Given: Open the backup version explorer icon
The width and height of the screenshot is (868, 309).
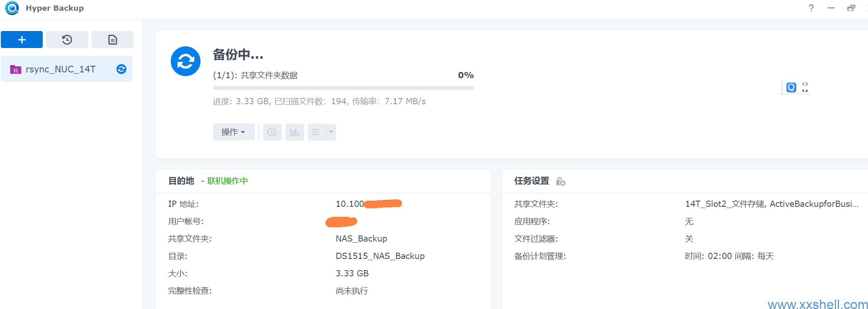Looking at the screenshot, I should click(x=272, y=132).
